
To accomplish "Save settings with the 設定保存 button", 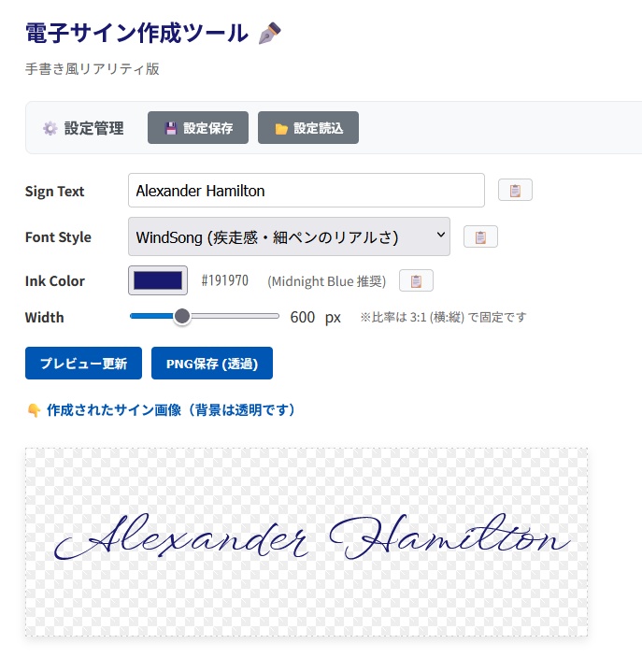I will pyautogui.click(x=198, y=128).
